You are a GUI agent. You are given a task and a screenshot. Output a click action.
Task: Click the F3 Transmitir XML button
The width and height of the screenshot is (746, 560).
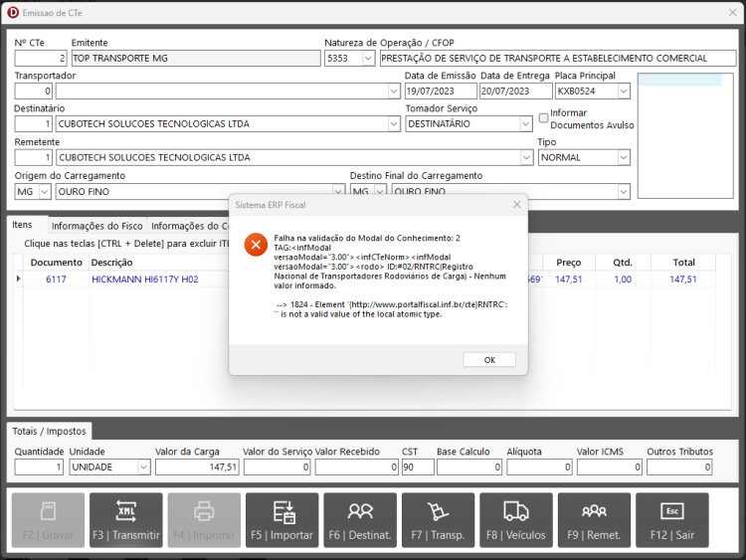(x=126, y=520)
